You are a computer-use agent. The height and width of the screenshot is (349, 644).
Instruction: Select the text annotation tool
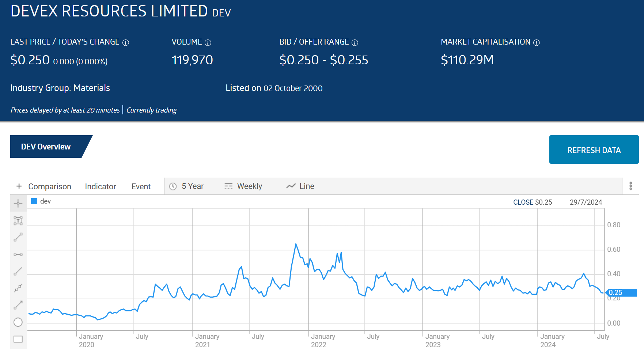click(x=18, y=220)
